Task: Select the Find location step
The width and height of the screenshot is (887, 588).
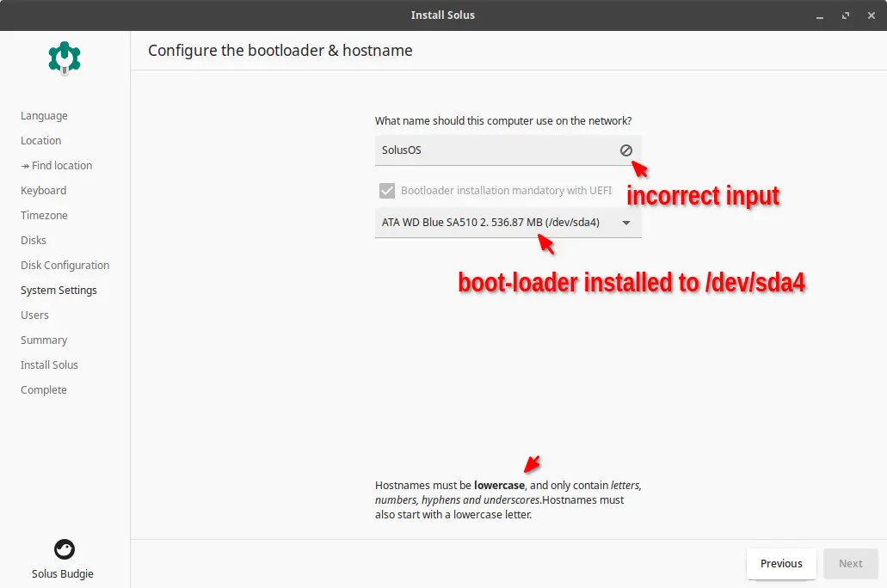Action: point(57,166)
